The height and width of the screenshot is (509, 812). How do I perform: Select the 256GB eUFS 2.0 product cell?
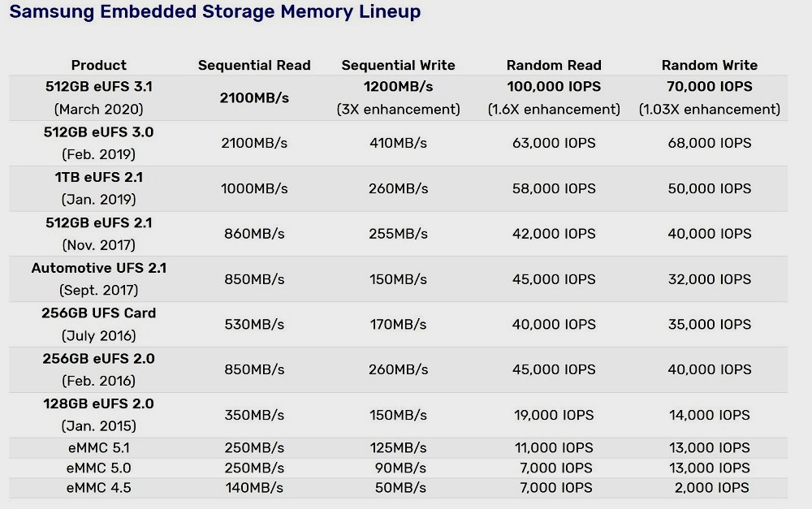tap(99, 359)
